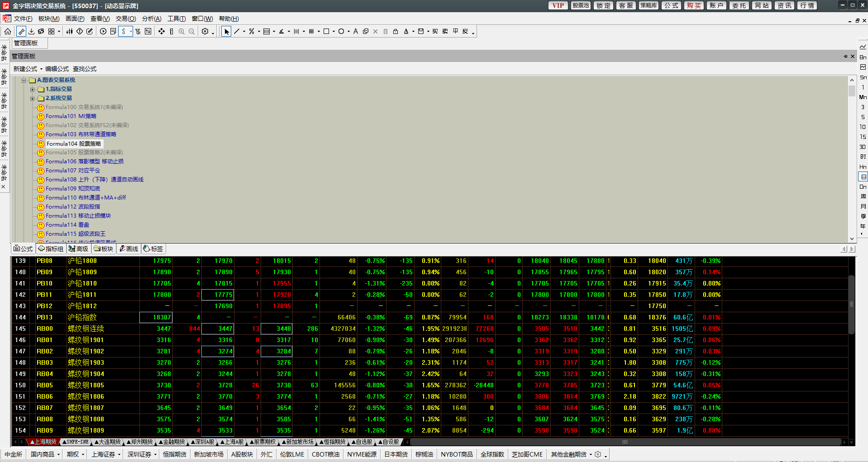The width and height of the screenshot is (868, 462).
Task: Select Formula106 薄影模型 移动止损 in the tree
Action: [x=84, y=162]
